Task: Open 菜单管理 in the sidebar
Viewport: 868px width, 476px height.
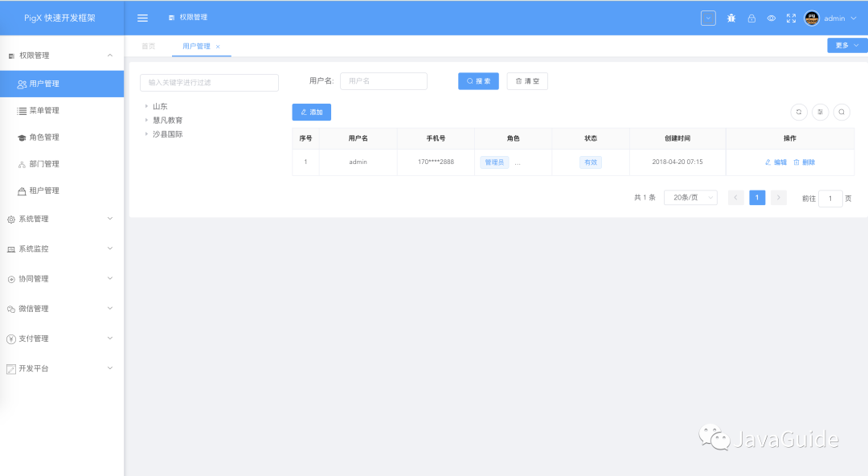Action: [x=43, y=110]
